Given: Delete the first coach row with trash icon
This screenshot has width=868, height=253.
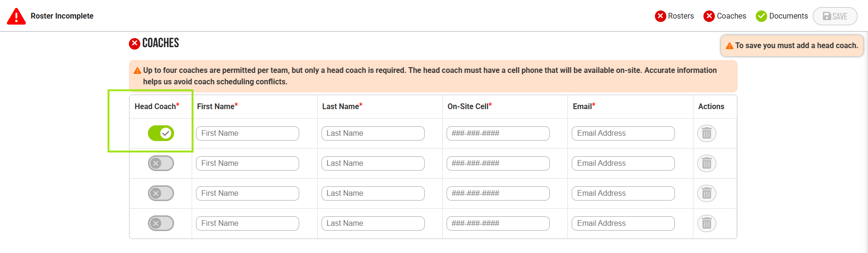Looking at the screenshot, I should tap(706, 133).
